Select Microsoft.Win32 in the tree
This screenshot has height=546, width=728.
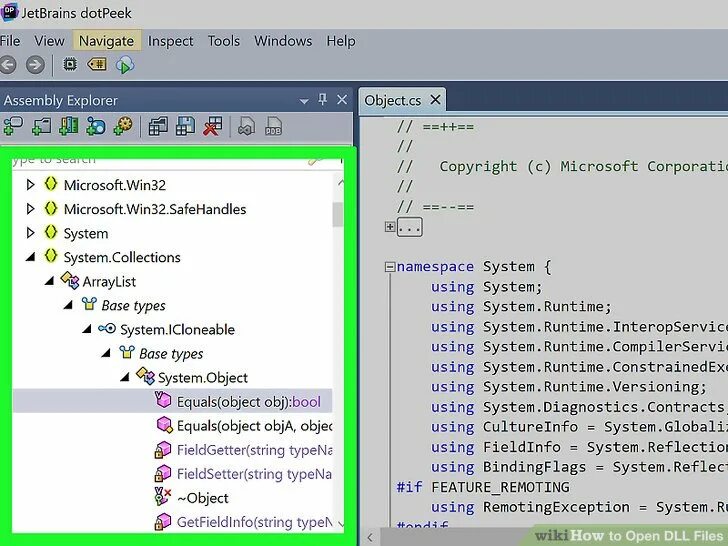pos(115,185)
